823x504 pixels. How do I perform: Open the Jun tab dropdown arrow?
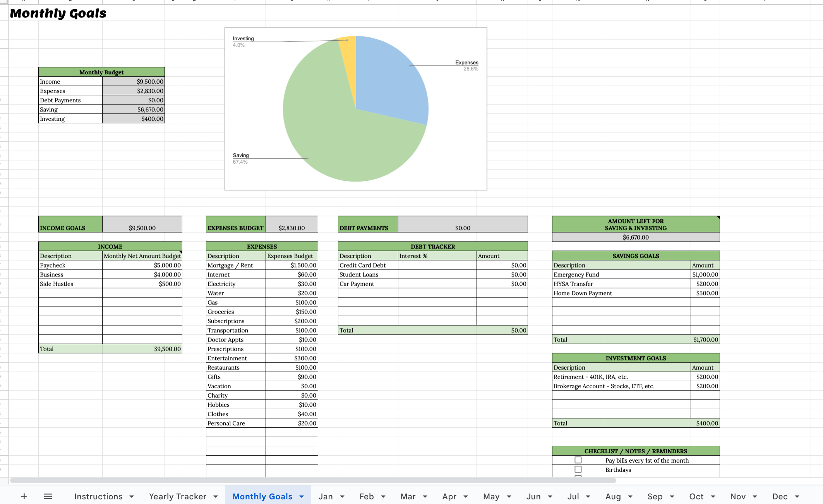[550, 497]
